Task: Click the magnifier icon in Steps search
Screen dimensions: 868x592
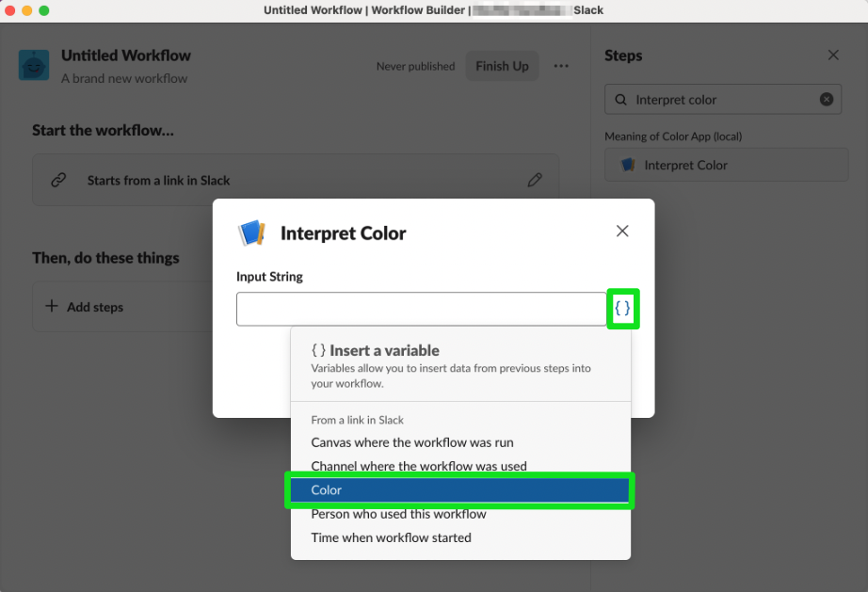Action: [621, 99]
